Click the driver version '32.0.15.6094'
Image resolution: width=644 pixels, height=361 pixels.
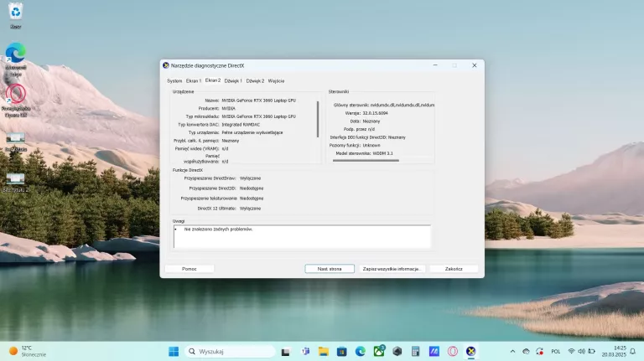coord(375,113)
